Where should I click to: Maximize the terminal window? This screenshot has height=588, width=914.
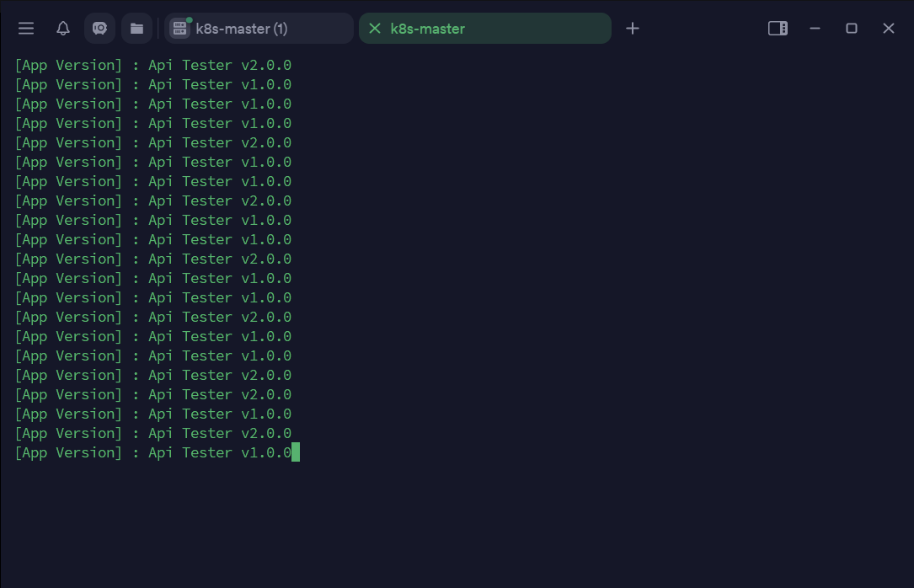(x=852, y=29)
